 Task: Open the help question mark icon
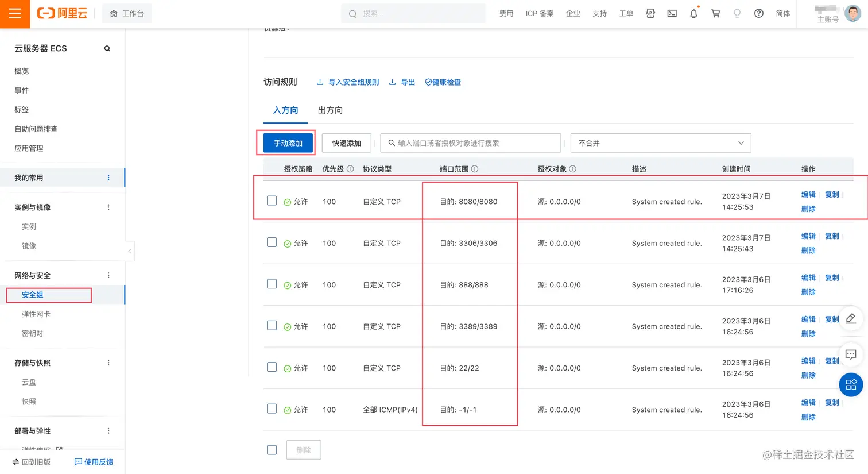[x=759, y=13]
